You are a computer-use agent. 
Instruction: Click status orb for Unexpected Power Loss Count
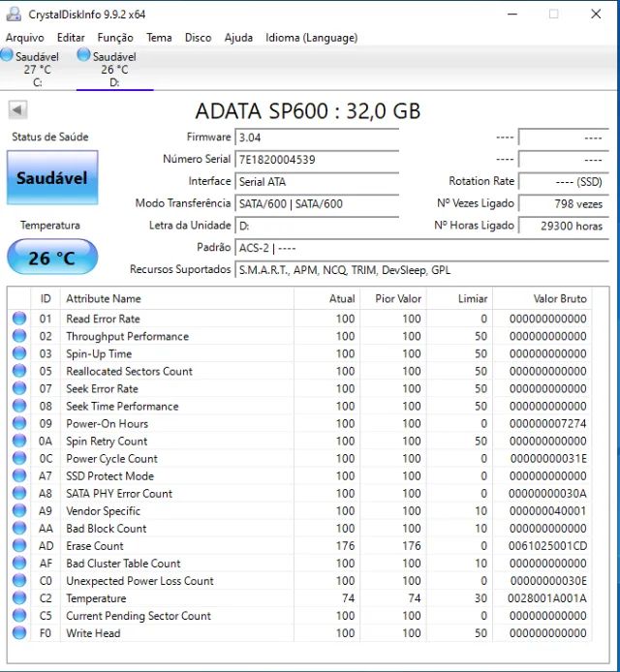[x=19, y=581]
